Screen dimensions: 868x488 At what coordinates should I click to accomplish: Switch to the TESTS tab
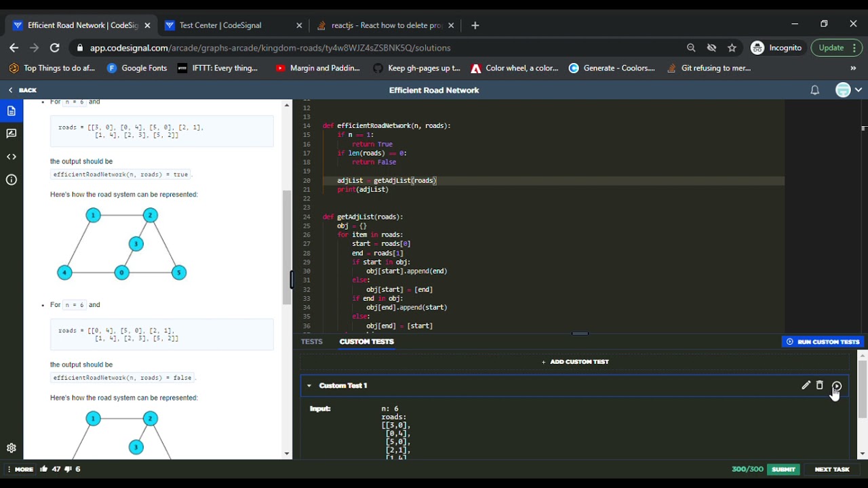pyautogui.click(x=312, y=342)
